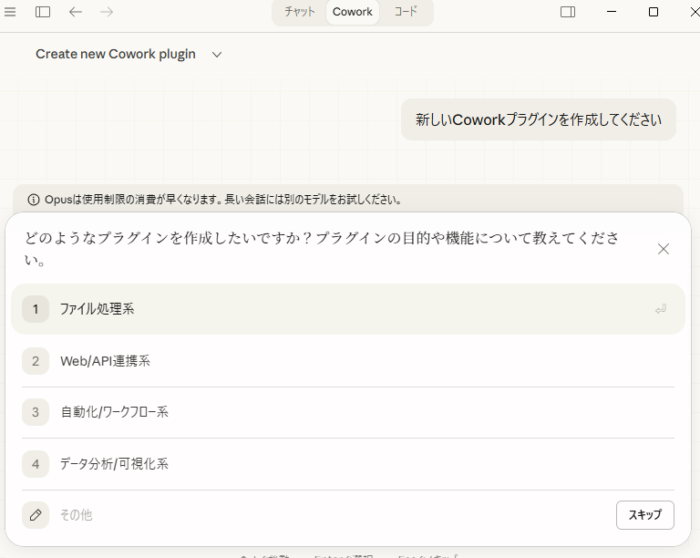This screenshot has height=558, width=700.
Task: Click the pencil icon for custom answer
Action: pyautogui.click(x=35, y=515)
